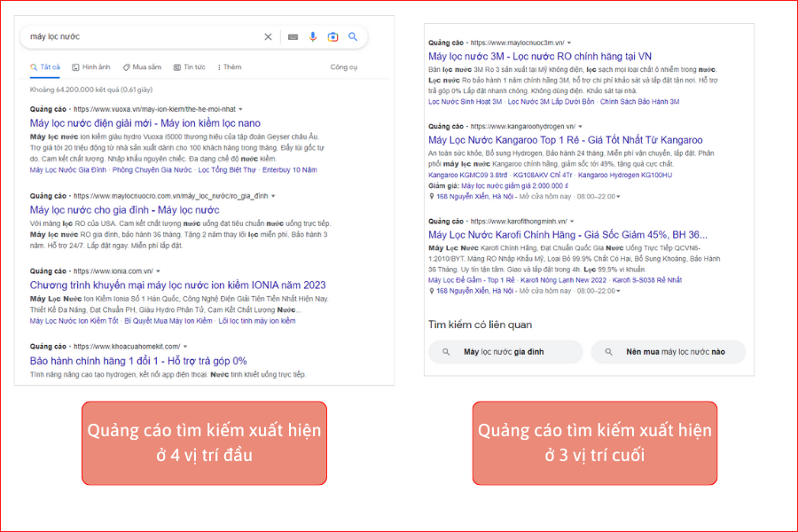Open 'Máy Lọc Nước Gia Đình' sitelink
798x532 pixels.
(67, 170)
